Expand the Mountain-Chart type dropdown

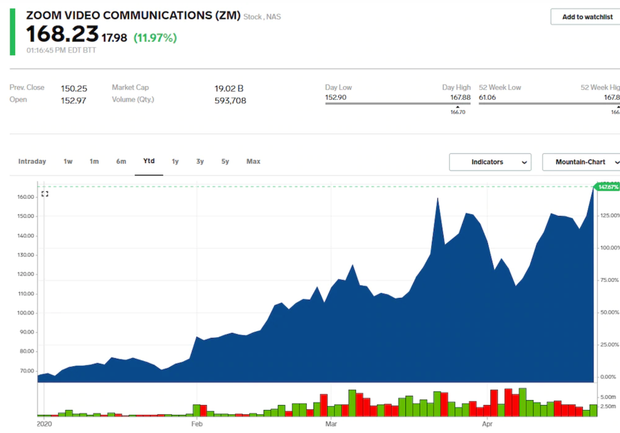pyautogui.click(x=582, y=162)
